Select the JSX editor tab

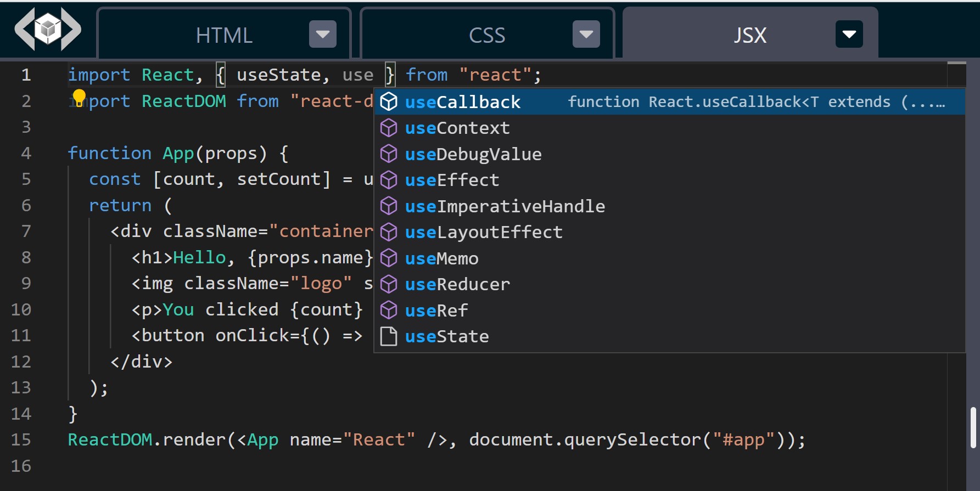click(749, 36)
